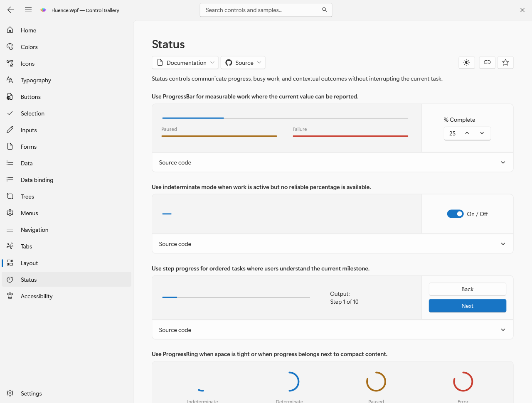Click into the search controls field
The image size is (532, 403).
click(x=262, y=10)
